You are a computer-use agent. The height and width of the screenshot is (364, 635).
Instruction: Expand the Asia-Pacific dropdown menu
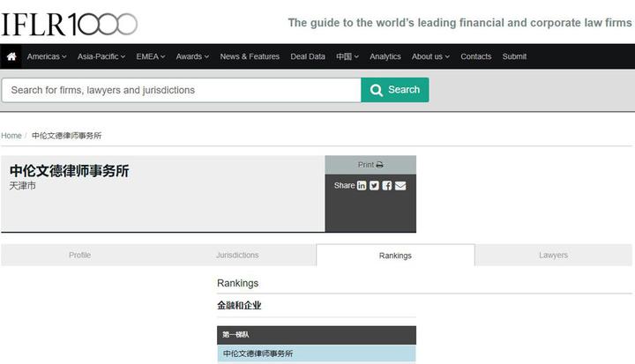point(101,56)
